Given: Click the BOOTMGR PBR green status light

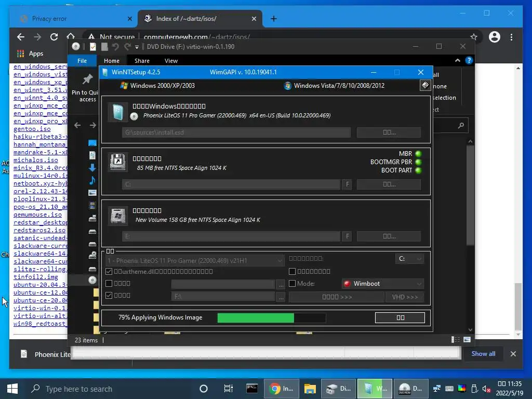Looking at the screenshot, I should (418, 162).
